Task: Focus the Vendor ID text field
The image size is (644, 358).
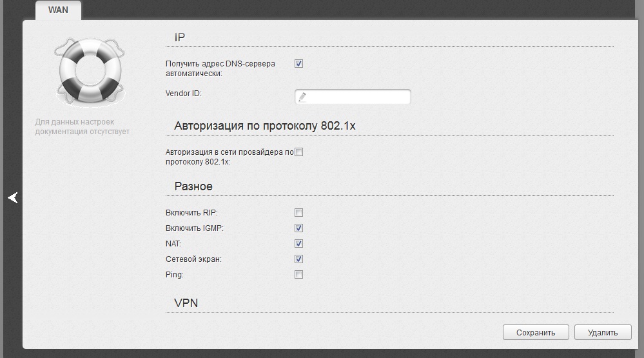Action: pyautogui.click(x=353, y=97)
